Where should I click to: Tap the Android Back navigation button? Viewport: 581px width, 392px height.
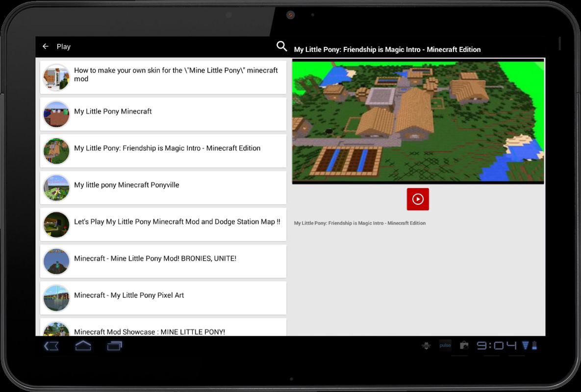(x=51, y=346)
